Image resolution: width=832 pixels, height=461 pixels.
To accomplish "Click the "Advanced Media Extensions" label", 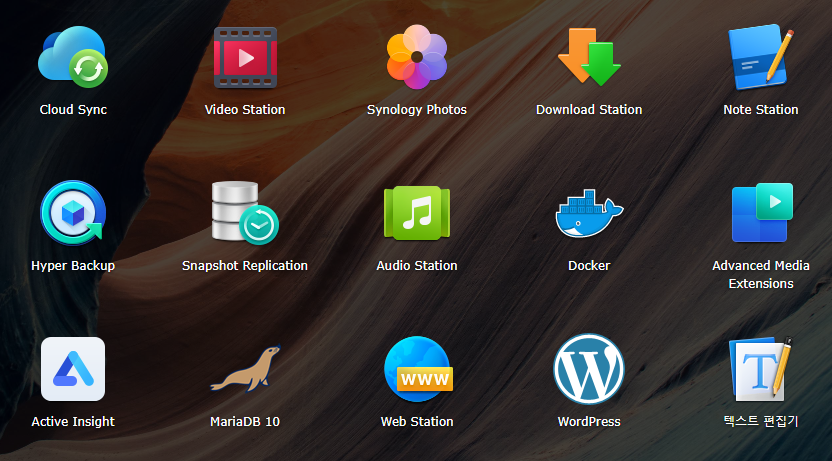I will (x=761, y=274).
